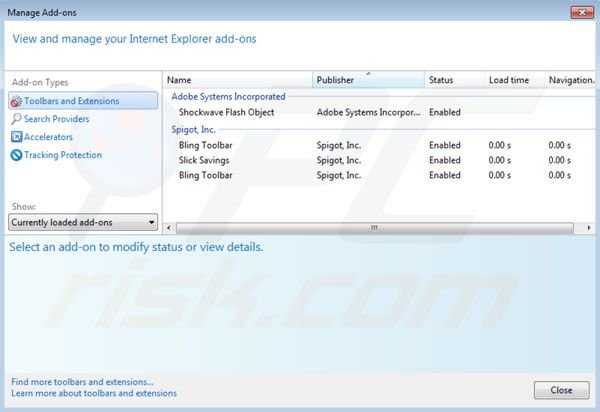
Task: Click the Tracking Protection icon
Action: pos(16,155)
